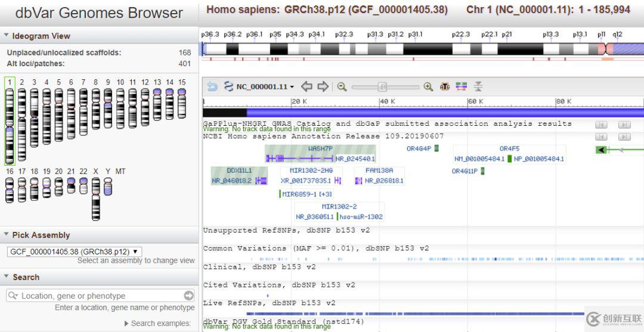Click the Location, gene or phenotype search field
The width and height of the screenshot is (644, 332).
click(100, 296)
